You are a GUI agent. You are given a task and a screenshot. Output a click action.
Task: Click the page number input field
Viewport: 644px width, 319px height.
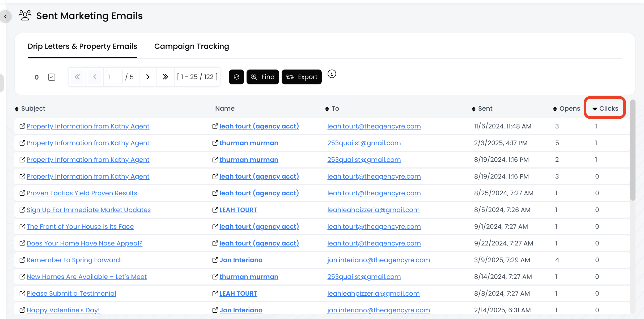[x=114, y=77]
